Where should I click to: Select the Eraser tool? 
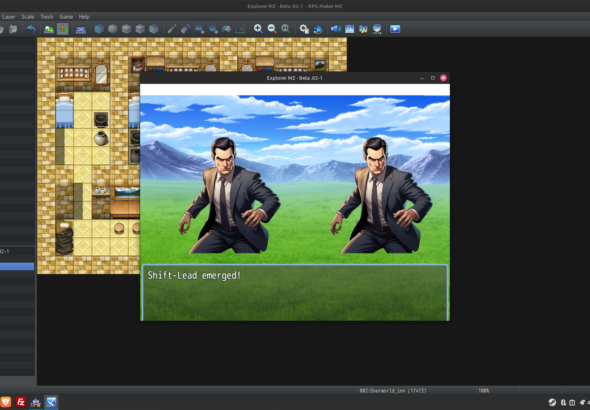click(185, 29)
